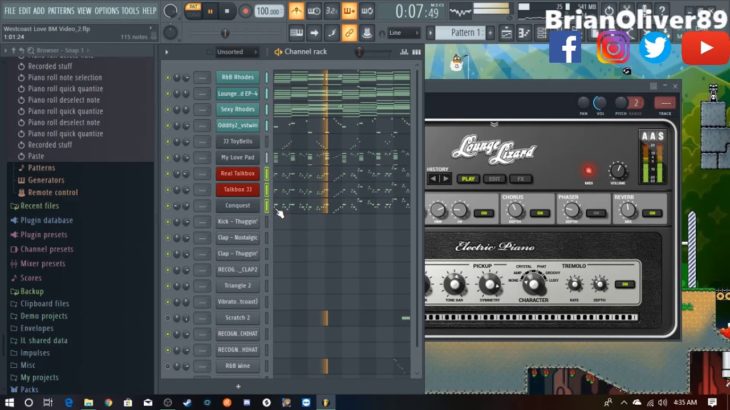The width and height of the screenshot is (730, 410).
Task: Select the Conquest channel button
Action: coord(237,206)
